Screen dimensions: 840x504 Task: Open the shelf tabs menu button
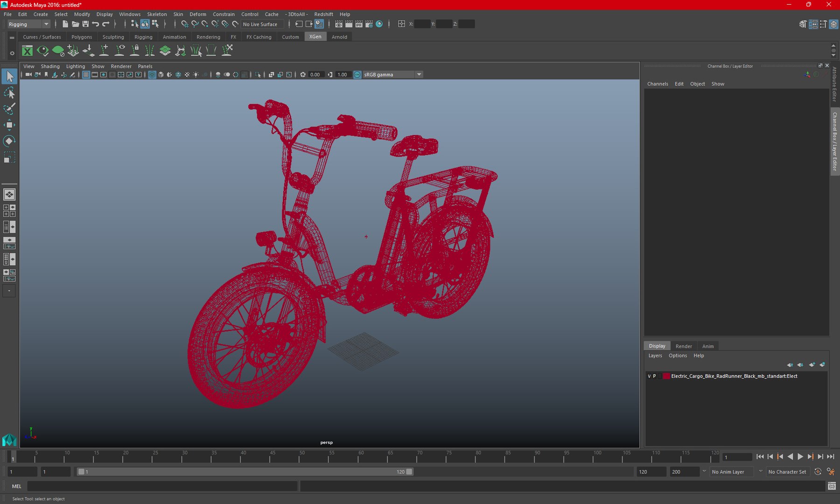click(x=12, y=37)
